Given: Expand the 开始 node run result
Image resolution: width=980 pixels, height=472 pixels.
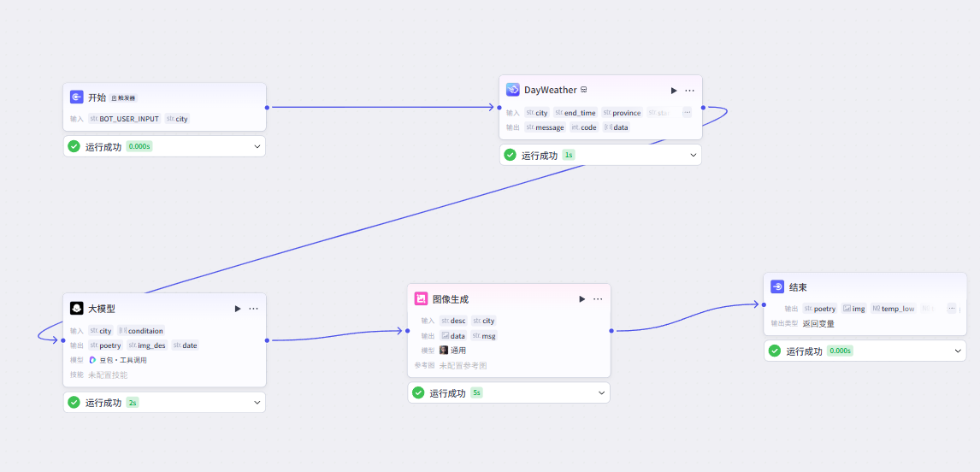Looking at the screenshot, I should click(257, 146).
